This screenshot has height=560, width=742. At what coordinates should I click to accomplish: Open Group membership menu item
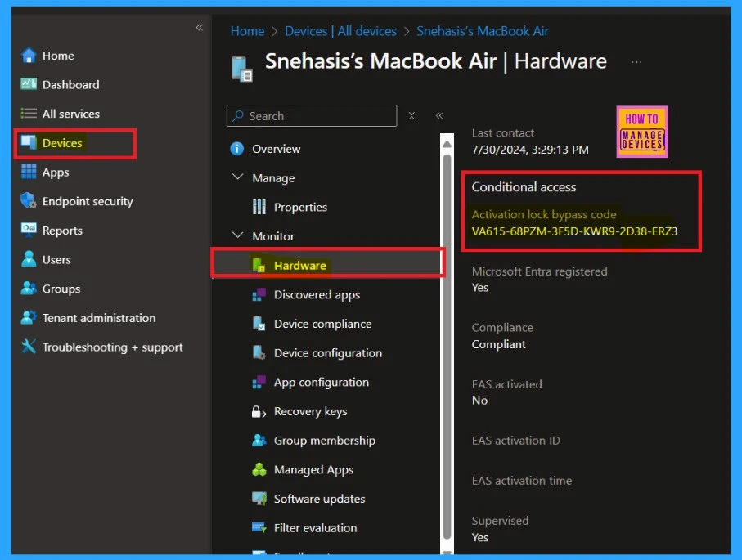(x=325, y=441)
